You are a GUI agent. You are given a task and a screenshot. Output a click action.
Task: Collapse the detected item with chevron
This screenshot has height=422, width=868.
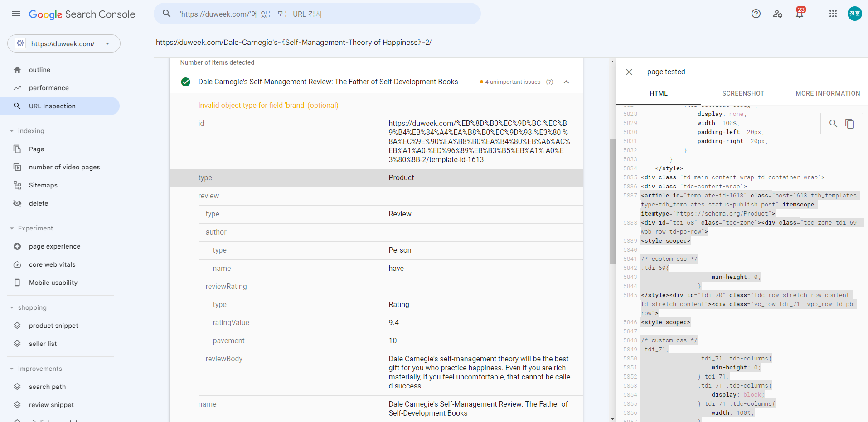click(566, 82)
